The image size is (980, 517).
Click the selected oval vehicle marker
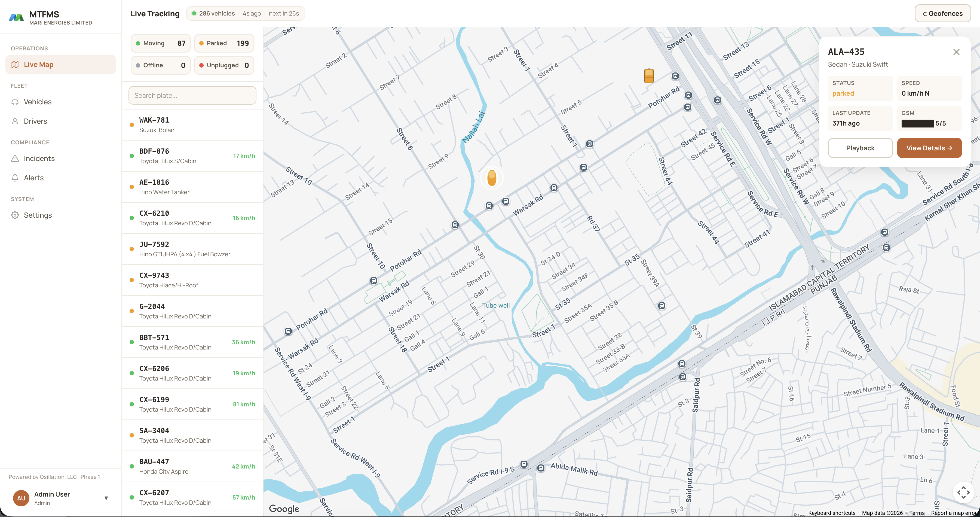pos(492,177)
